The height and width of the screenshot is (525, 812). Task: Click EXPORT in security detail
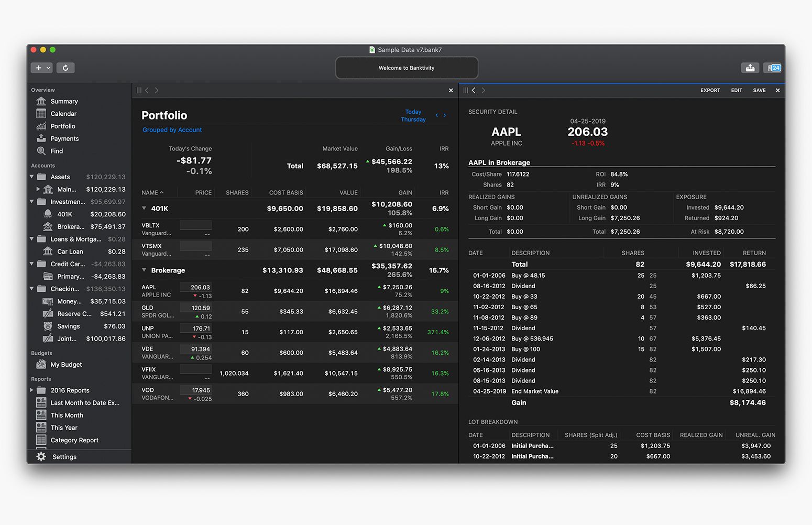(x=710, y=90)
